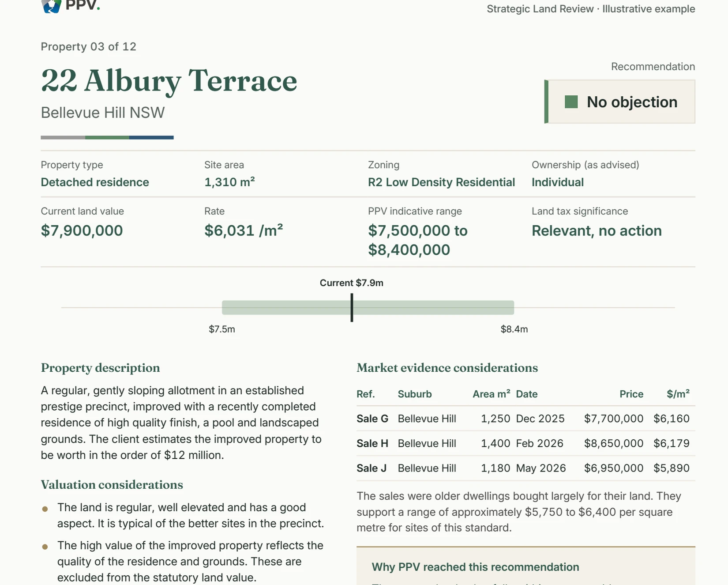This screenshot has height=585, width=728.
Task: Click Why PPV reached this recommendation heading
Action: point(475,567)
